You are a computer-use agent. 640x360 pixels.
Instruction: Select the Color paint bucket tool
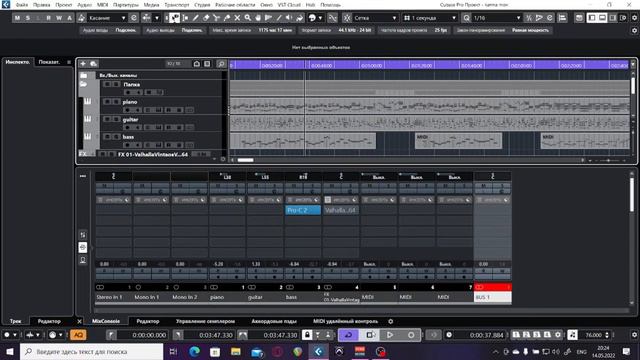pyautogui.click(x=300, y=18)
